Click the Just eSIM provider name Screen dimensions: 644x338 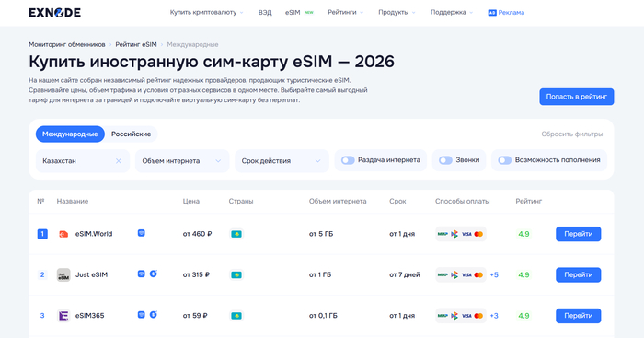click(91, 274)
